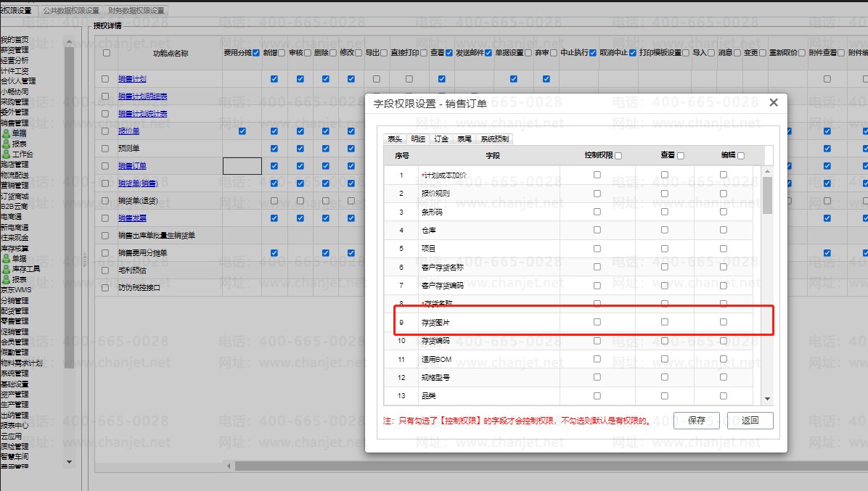Open 报表 node icon under 销售管理
The height and width of the screenshot is (491, 868).
[x=6, y=144]
